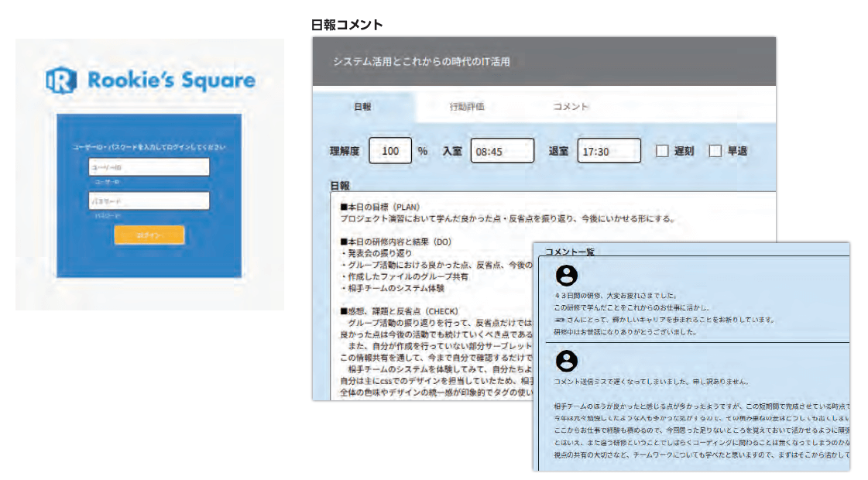Tick the 遅刻 checkbox
This screenshot has height=480, width=868.
(662, 151)
